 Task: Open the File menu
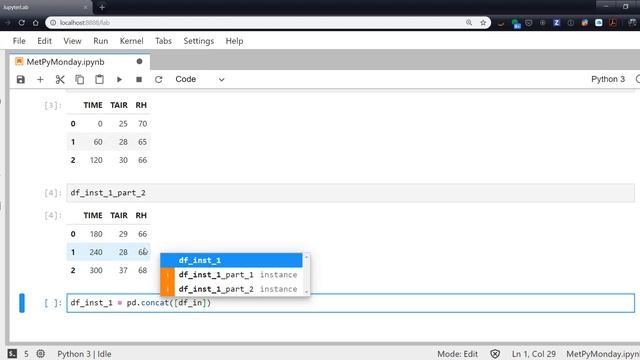tap(19, 41)
